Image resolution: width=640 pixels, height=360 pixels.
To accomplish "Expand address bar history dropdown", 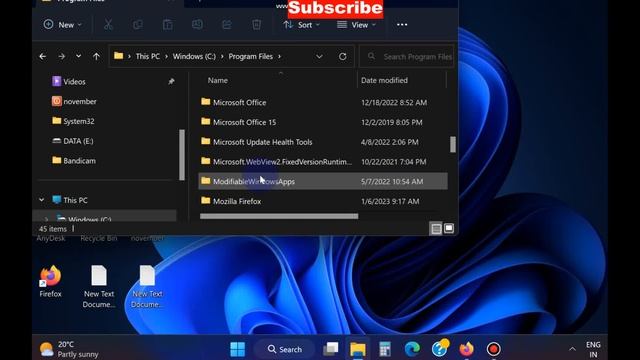I will [319, 56].
